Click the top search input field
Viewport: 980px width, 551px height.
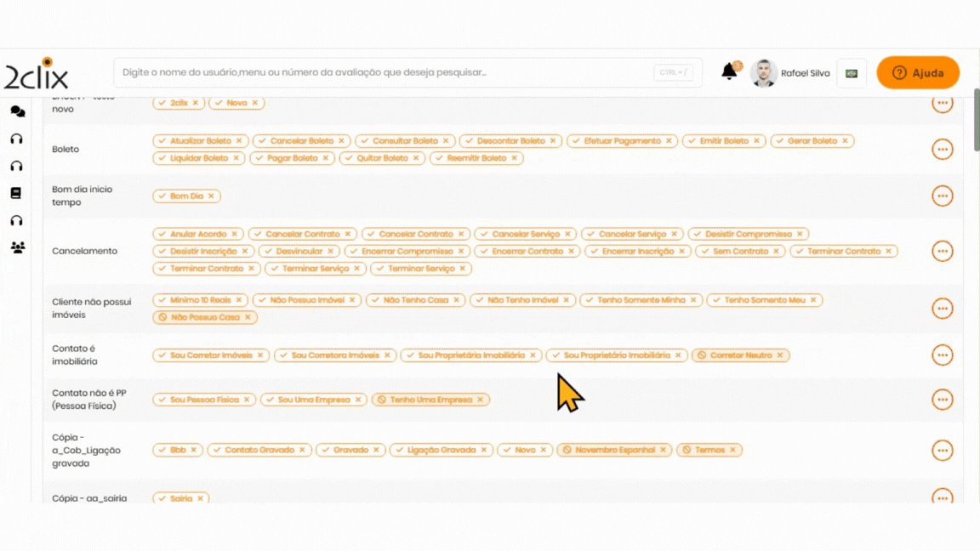[x=383, y=73]
